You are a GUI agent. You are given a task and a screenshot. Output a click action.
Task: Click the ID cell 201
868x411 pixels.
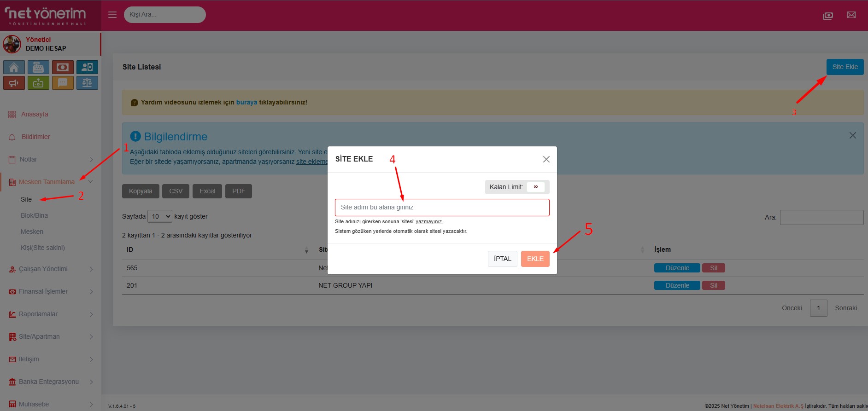tap(132, 285)
